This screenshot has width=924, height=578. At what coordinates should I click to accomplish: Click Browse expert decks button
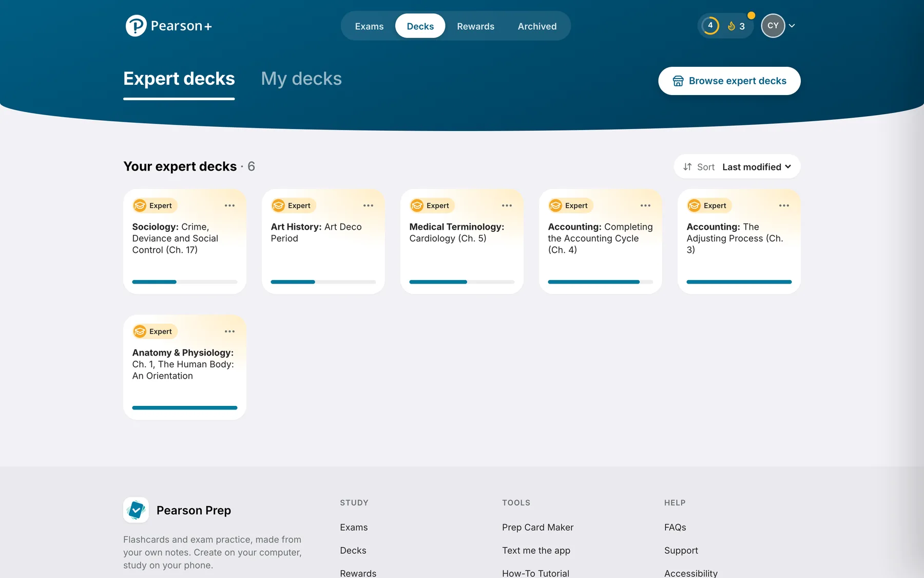click(x=729, y=81)
